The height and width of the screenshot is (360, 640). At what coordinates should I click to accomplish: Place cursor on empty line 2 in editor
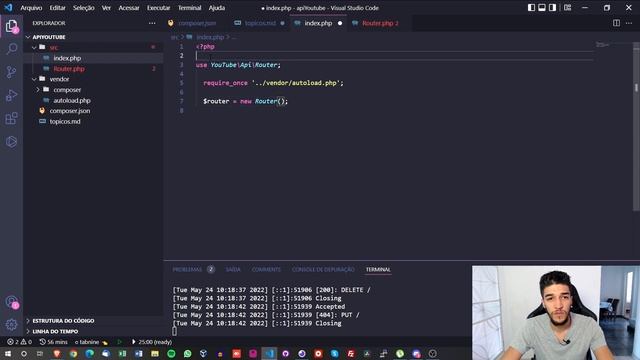coord(394,56)
